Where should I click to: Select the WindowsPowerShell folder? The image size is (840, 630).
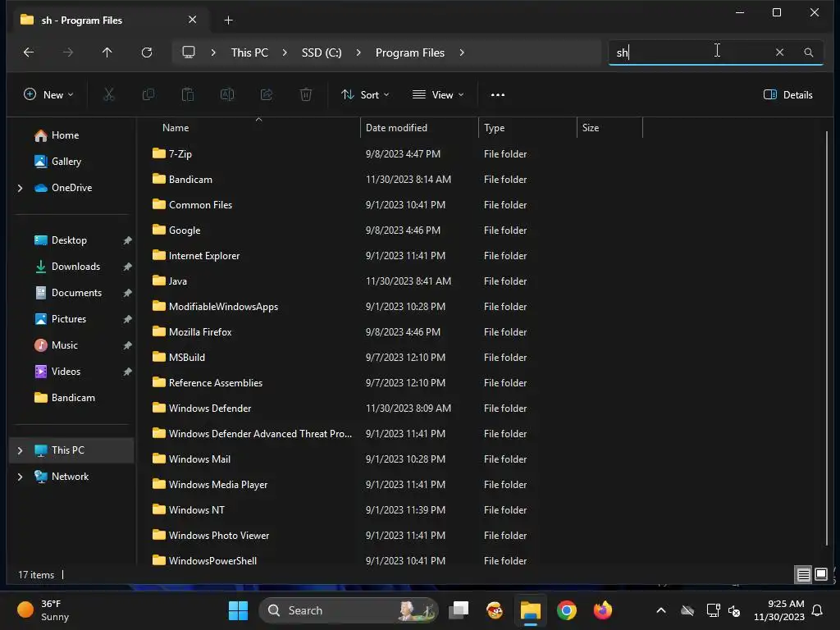point(212,561)
